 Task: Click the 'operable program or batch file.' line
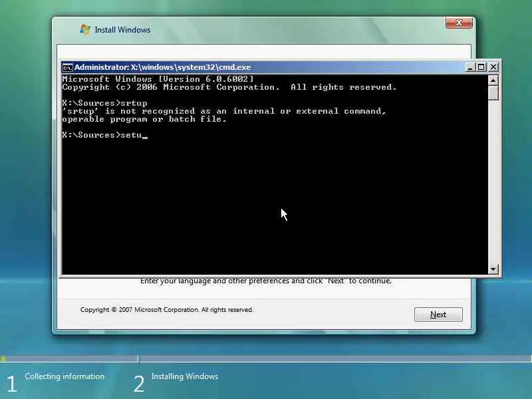pyautogui.click(x=144, y=119)
